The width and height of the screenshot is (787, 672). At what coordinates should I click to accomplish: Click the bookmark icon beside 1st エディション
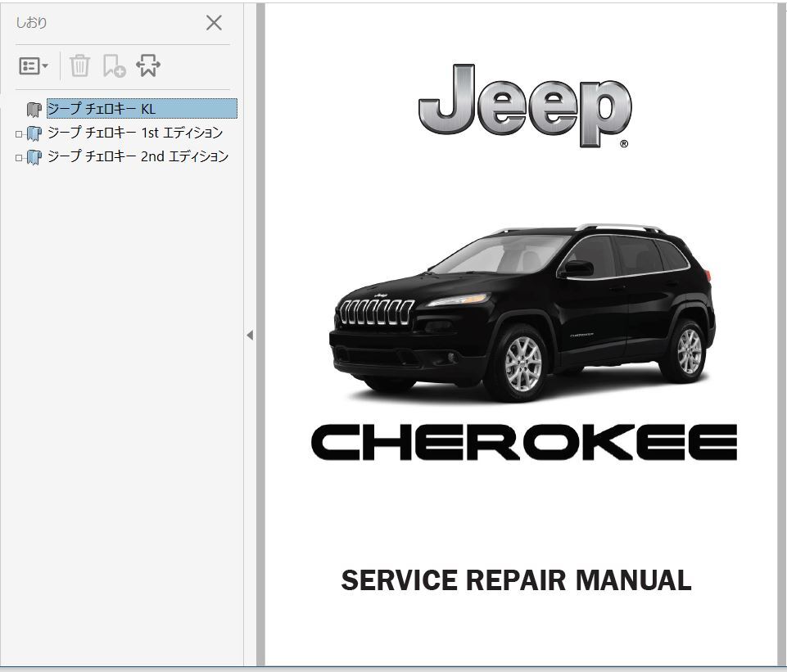tap(34, 133)
